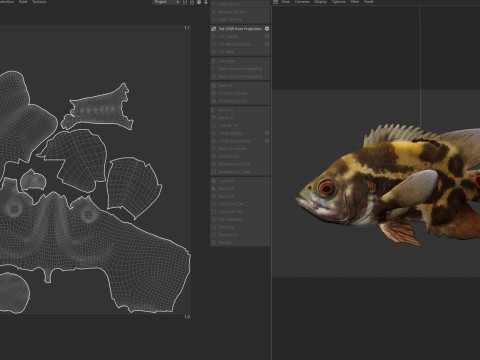Click the Remove UV icon
Viewport: 480px width, 360px height.
214,235
